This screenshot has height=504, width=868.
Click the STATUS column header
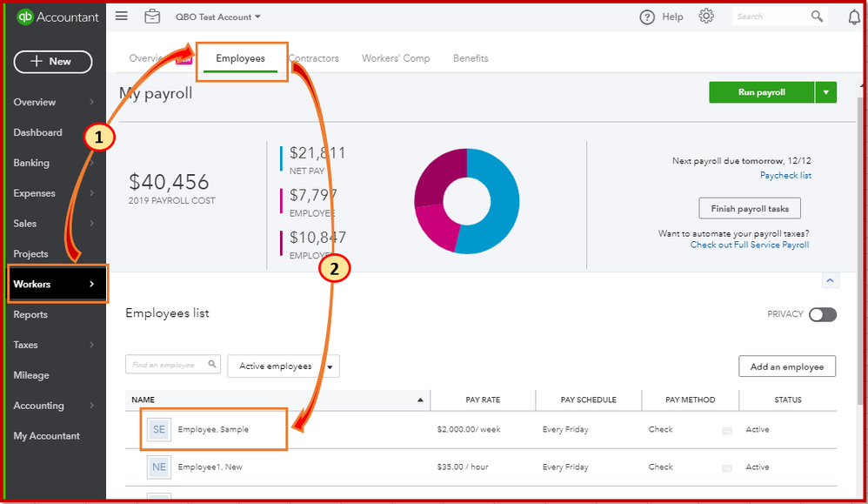[788, 400]
